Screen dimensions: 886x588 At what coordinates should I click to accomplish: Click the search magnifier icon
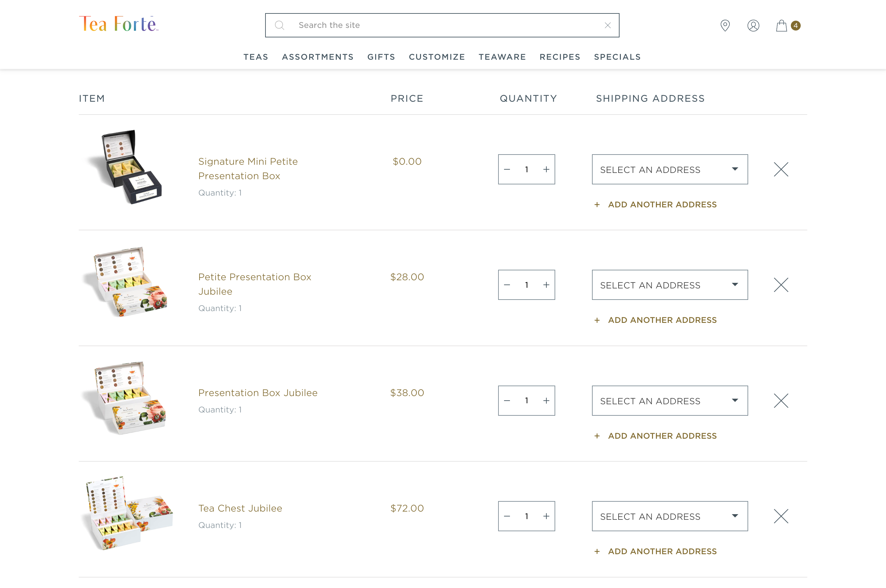[279, 26]
